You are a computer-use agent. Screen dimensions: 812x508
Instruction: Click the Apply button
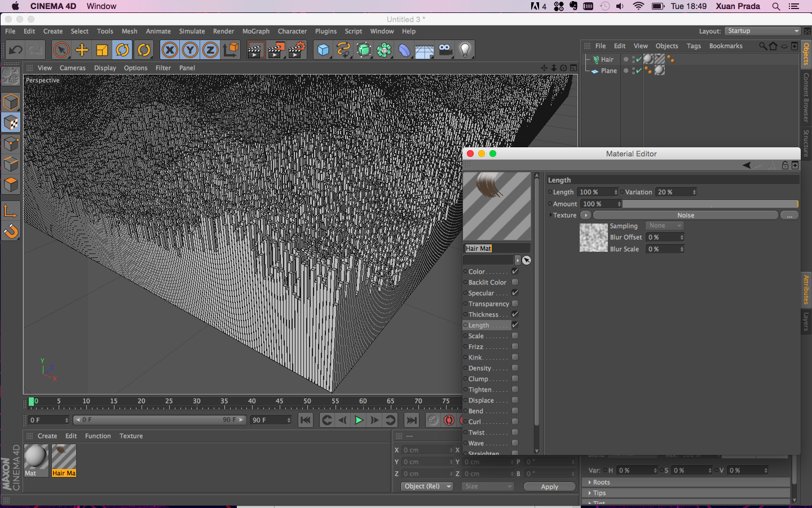pos(550,487)
